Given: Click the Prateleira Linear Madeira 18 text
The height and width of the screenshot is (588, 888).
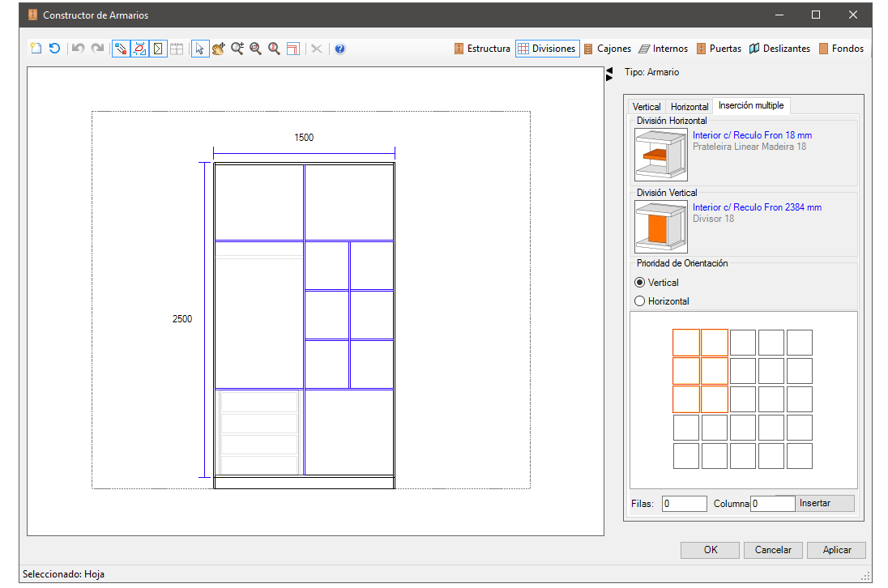Looking at the screenshot, I should [x=749, y=147].
